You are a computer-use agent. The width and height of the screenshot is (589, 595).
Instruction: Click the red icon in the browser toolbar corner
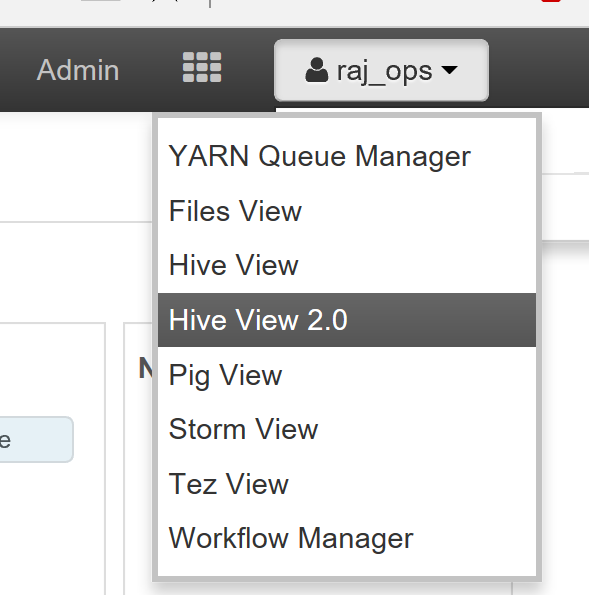[551, 1]
